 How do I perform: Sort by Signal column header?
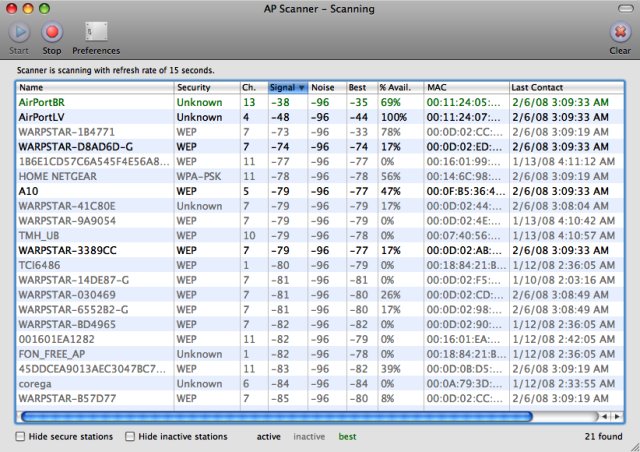(x=287, y=88)
